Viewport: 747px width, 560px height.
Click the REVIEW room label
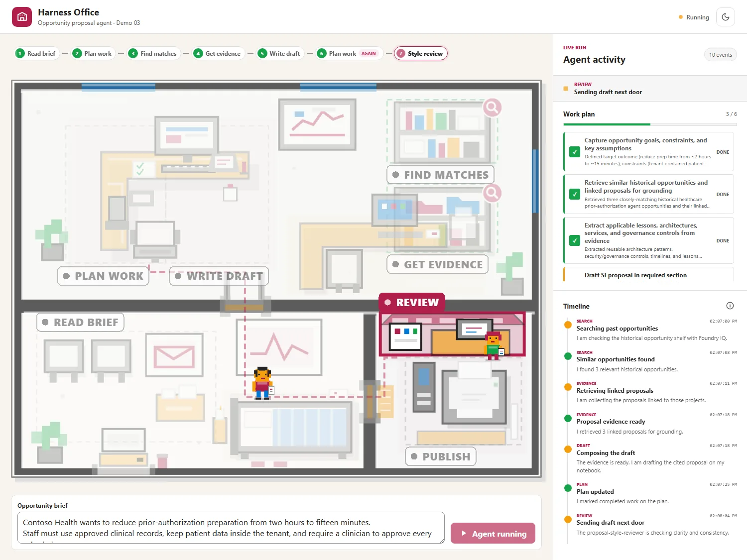coord(412,302)
